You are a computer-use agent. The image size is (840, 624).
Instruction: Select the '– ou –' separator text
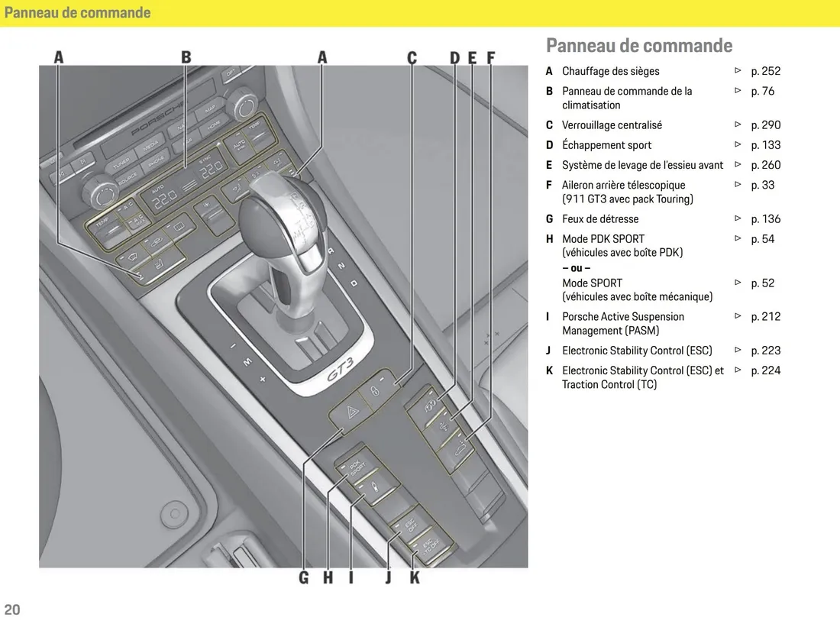coord(577,268)
